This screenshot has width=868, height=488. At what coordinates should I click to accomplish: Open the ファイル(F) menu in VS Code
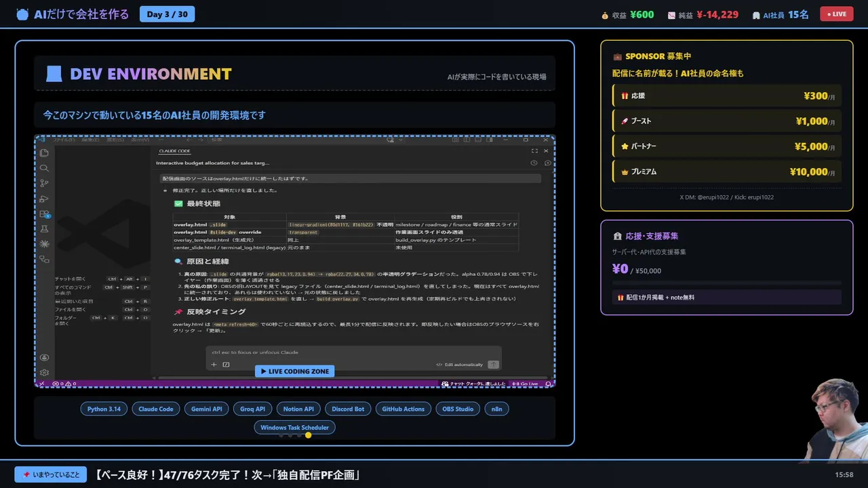[x=64, y=140]
